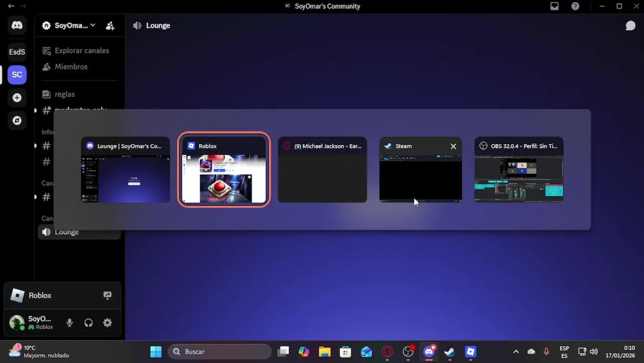644x363 pixels.
Task: Go back with the title bar arrow
Action: [11, 6]
